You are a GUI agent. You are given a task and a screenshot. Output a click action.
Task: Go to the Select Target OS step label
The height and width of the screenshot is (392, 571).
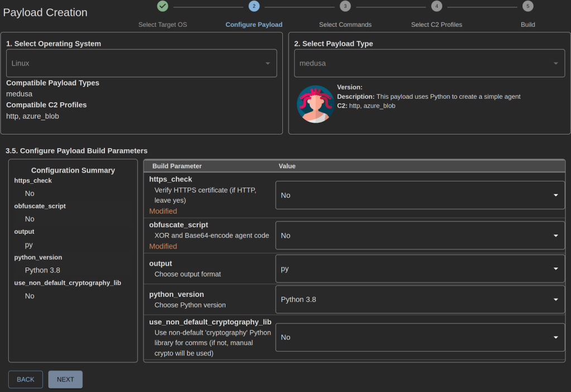pyautogui.click(x=162, y=25)
